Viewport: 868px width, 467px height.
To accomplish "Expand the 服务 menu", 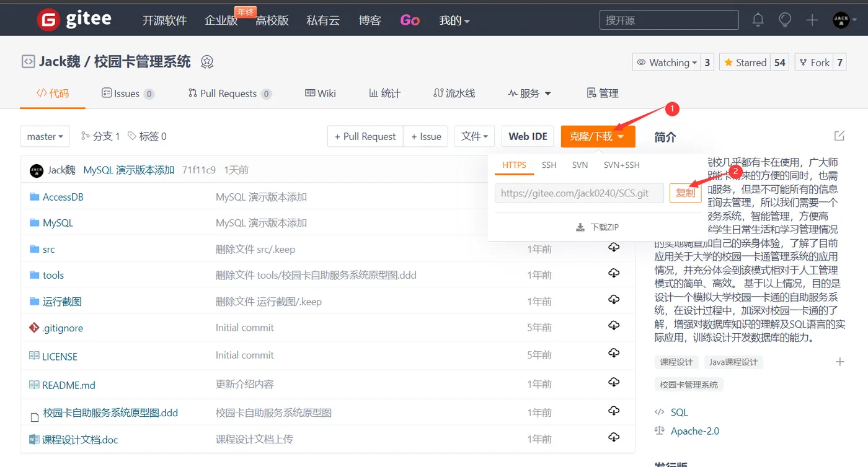I will [529, 94].
